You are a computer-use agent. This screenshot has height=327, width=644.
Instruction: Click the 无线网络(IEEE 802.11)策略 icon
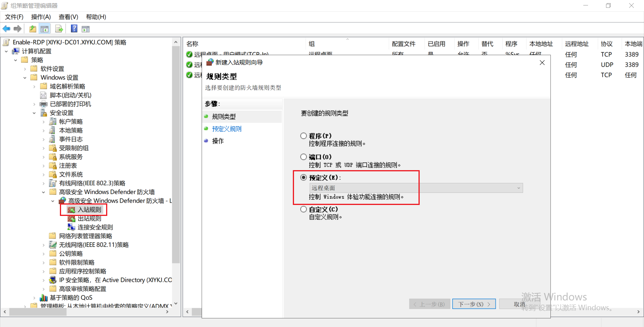click(53, 245)
